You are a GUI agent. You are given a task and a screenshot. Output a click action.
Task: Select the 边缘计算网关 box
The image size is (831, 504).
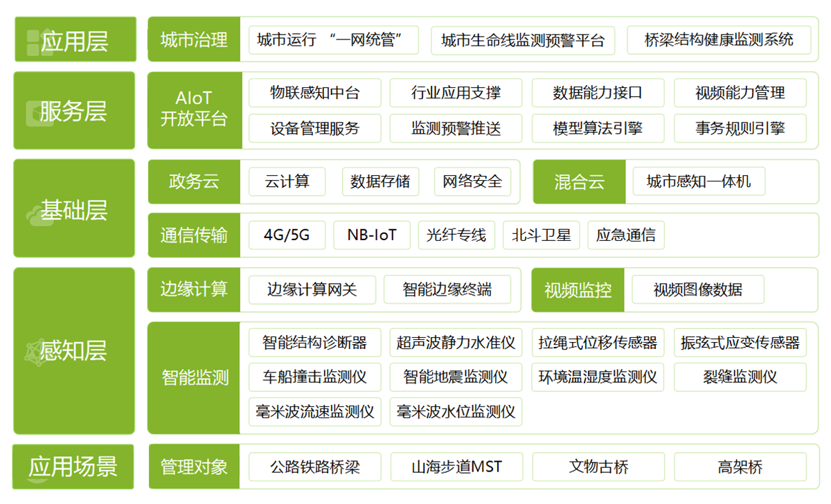pos(312,289)
